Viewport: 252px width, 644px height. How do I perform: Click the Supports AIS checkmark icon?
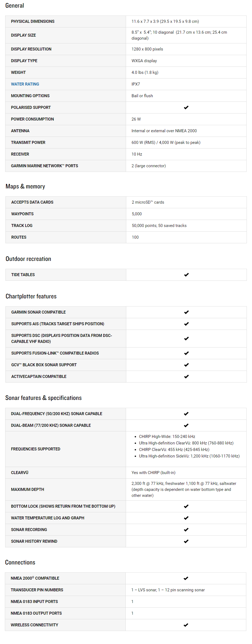[186, 324]
